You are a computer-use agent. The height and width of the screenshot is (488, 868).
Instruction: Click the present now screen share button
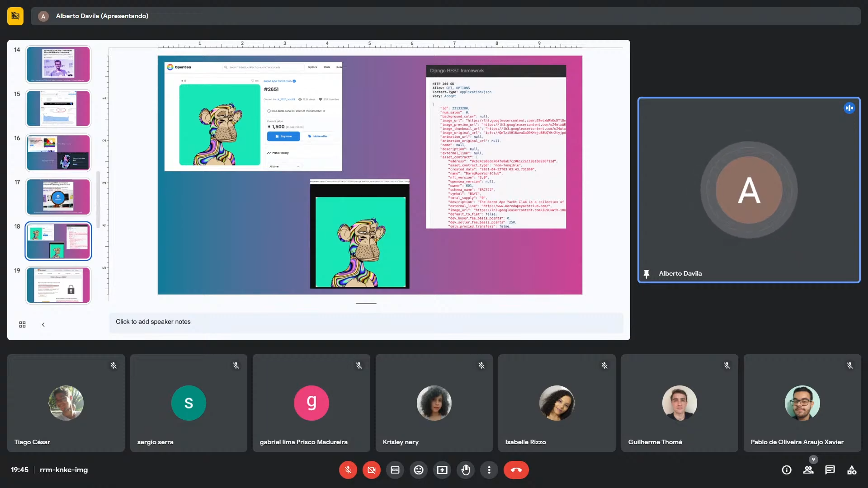[x=442, y=470]
